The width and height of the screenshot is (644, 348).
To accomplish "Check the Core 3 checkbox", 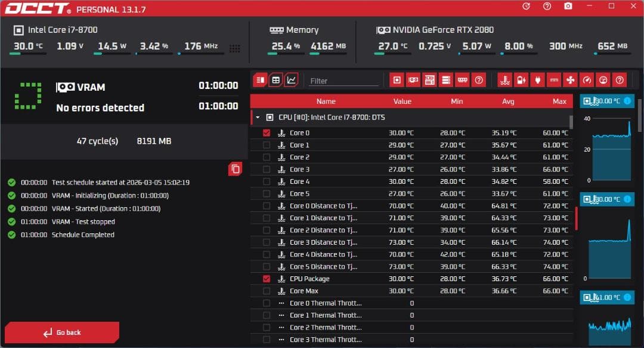I will (x=267, y=170).
